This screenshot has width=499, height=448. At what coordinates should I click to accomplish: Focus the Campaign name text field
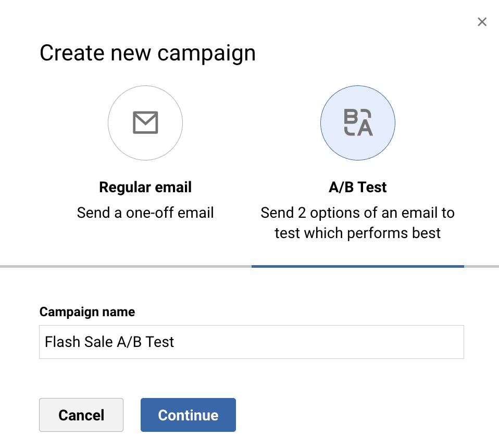coord(251,342)
